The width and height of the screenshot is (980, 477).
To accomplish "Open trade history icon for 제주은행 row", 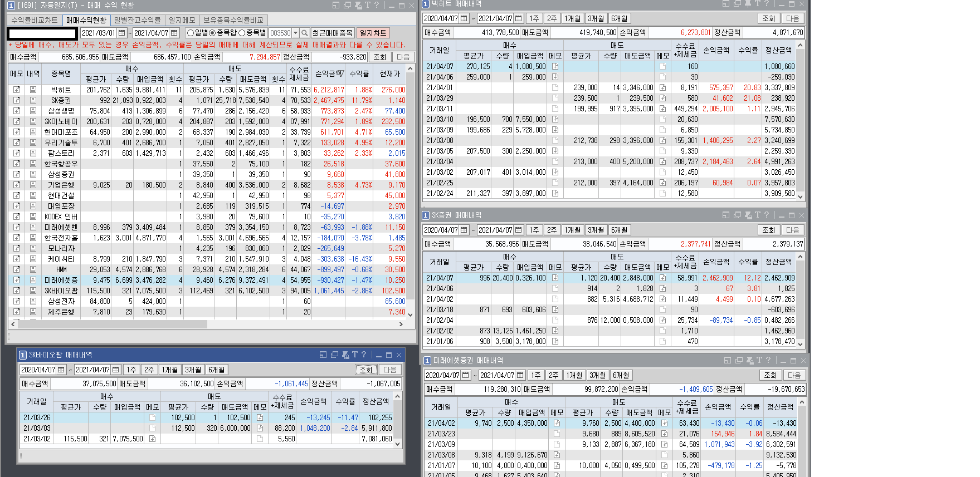I will coord(33,312).
